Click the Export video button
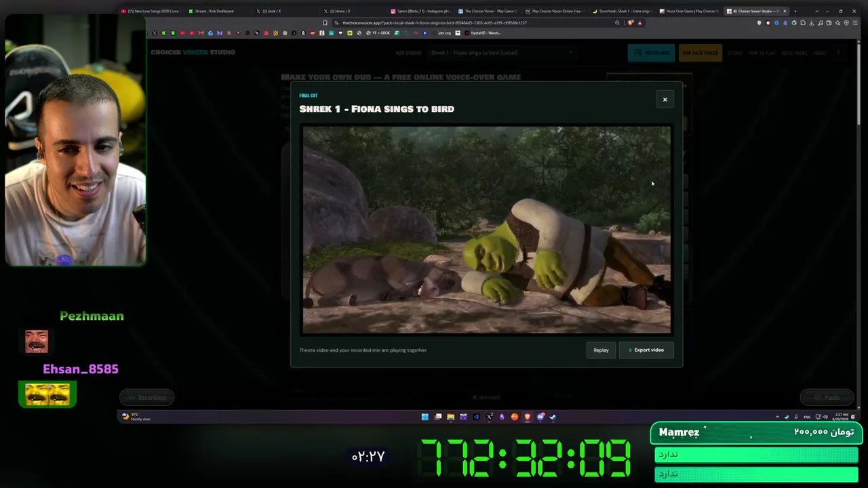Screen dimensions: 868x488 tap(646, 350)
